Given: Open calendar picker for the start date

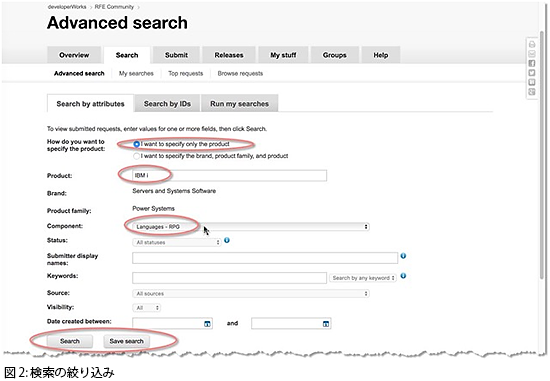Looking at the screenshot, I should tap(207, 324).
